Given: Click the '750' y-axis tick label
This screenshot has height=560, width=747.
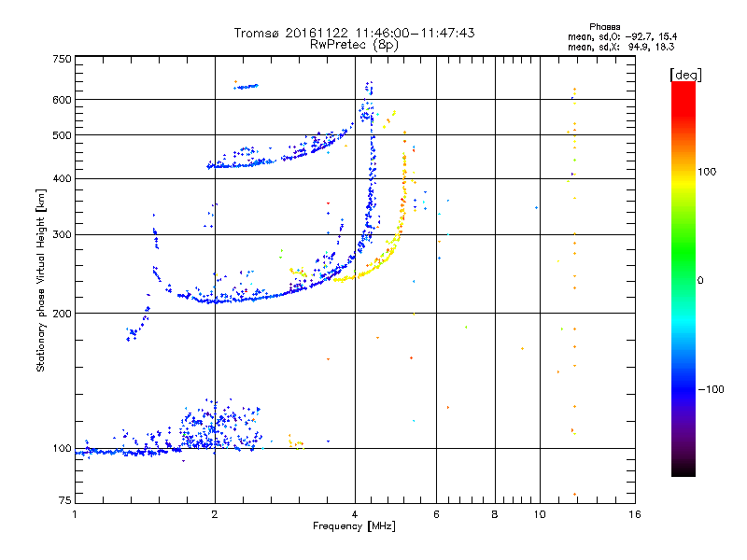Looking at the screenshot, I should point(62,59).
